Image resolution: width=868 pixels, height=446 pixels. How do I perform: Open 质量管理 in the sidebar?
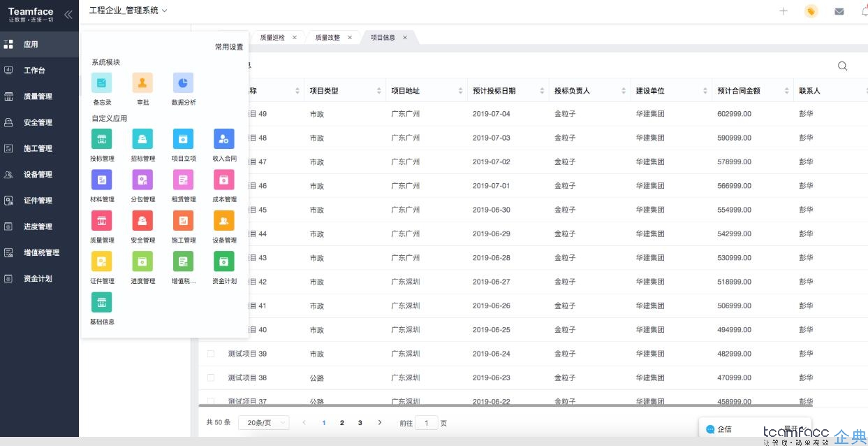click(x=39, y=96)
